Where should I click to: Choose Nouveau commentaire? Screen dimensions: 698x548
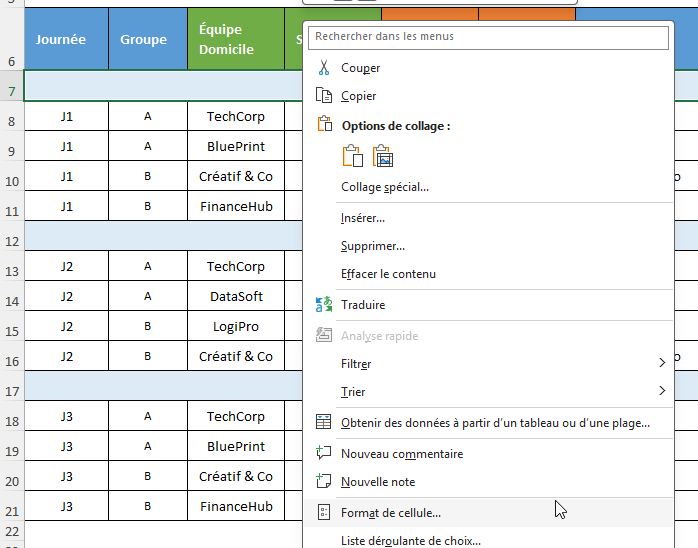click(488, 454)
